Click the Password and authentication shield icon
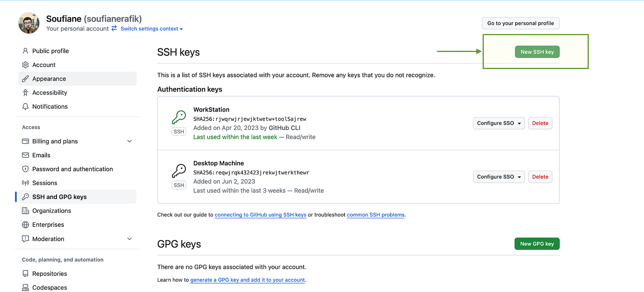644x292 pixels. 25,169
